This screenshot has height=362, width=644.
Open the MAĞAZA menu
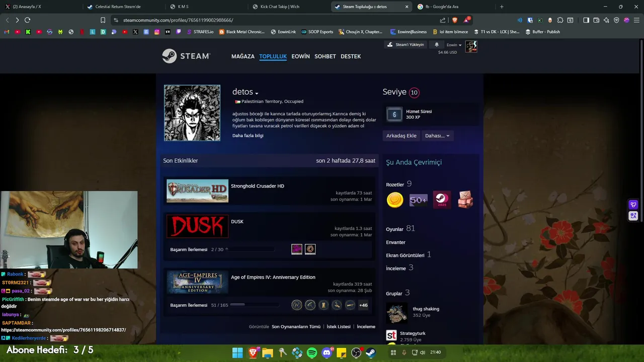[x=243, y=56]
